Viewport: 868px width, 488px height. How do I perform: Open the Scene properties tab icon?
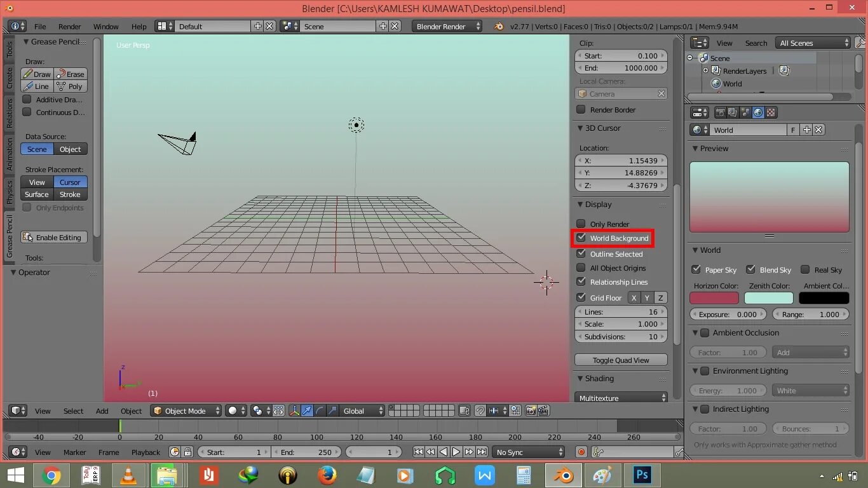(x=745, y=112)
